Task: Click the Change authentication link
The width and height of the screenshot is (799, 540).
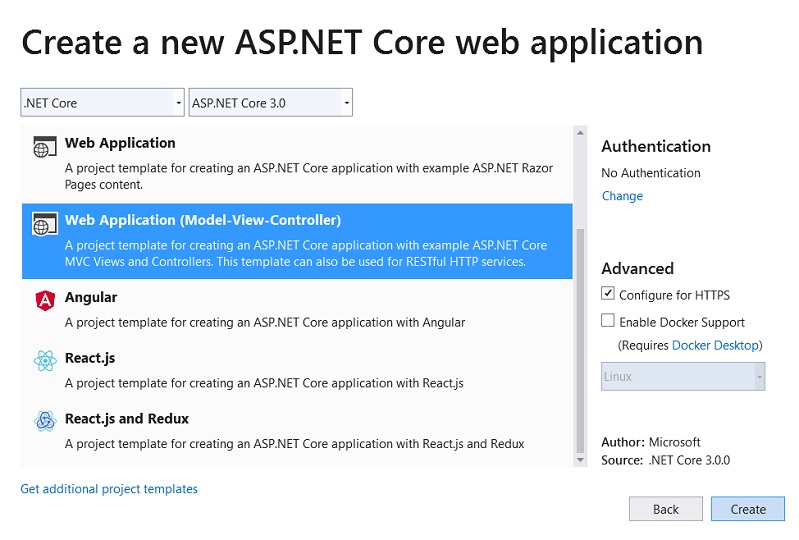Action: pyautogui.click(x=622, y=196)
